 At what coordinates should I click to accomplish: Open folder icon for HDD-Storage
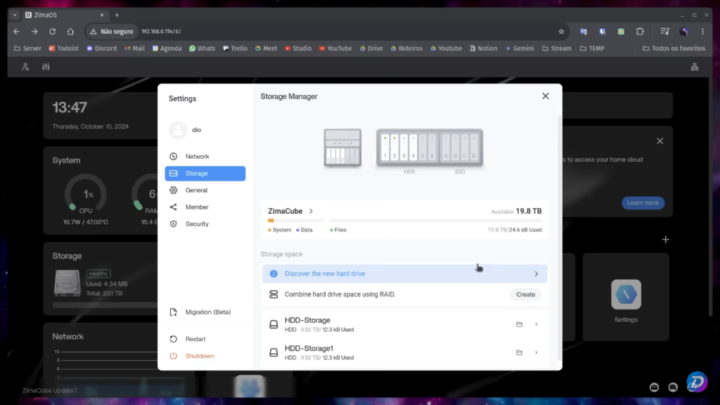(519, 324)
